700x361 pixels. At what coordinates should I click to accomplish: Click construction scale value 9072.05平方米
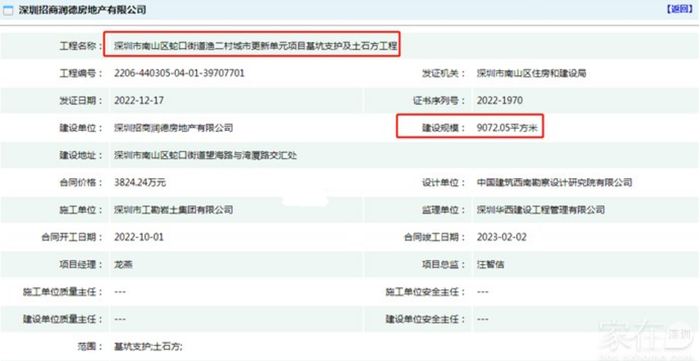pos(508,129)
